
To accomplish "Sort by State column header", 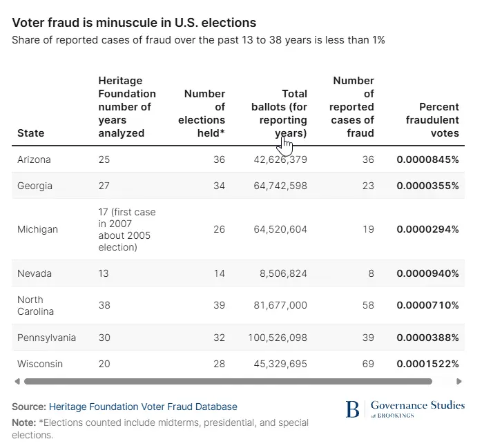I will tap(30, 133).
